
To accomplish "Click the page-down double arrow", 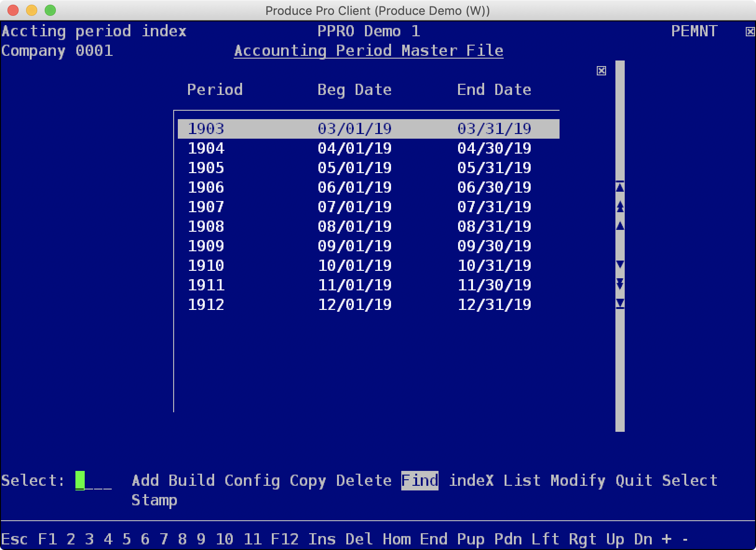I will tap(620, 284).
